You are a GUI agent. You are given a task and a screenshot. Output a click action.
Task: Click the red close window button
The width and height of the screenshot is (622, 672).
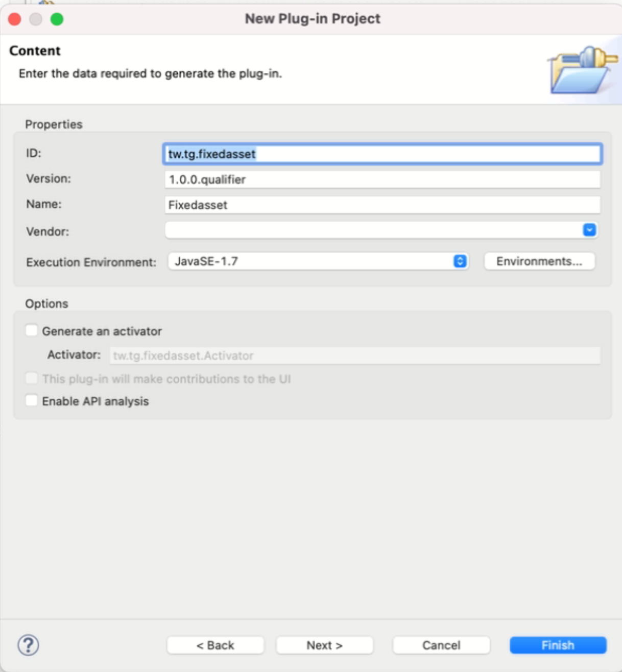point(15,19)
